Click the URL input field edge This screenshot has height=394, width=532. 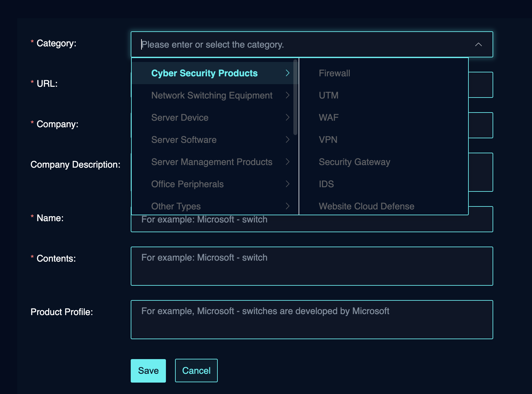(x=480, y=85)
